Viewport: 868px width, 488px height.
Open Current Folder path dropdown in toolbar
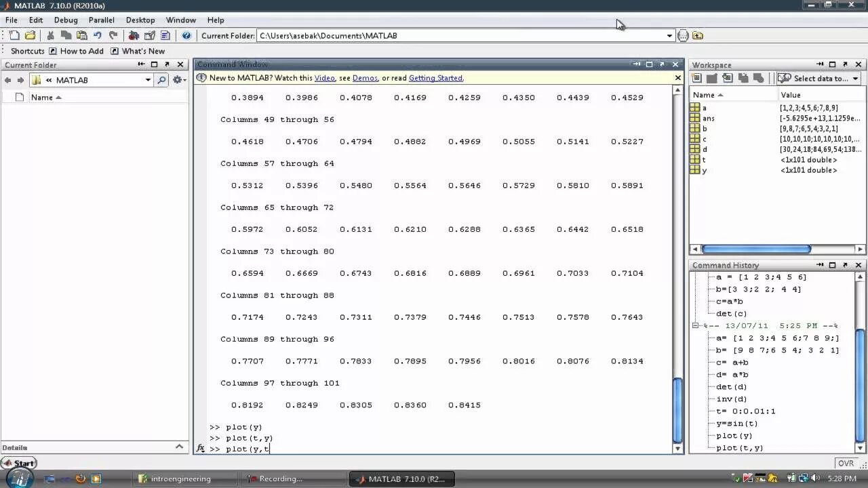click(669, 35)
